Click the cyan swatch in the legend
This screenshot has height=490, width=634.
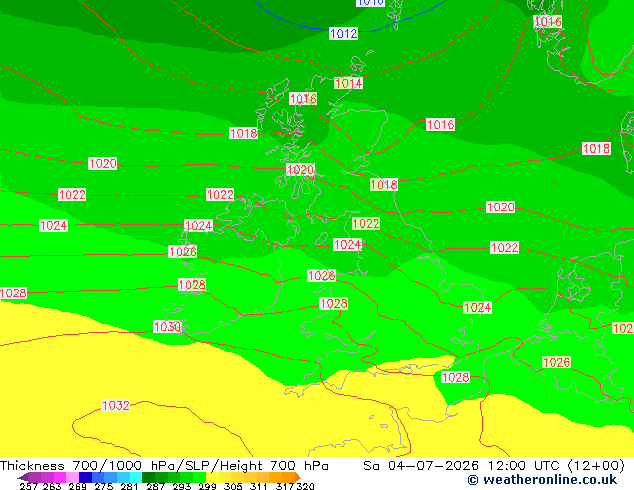pyautogui.click(x=136, y=477)
